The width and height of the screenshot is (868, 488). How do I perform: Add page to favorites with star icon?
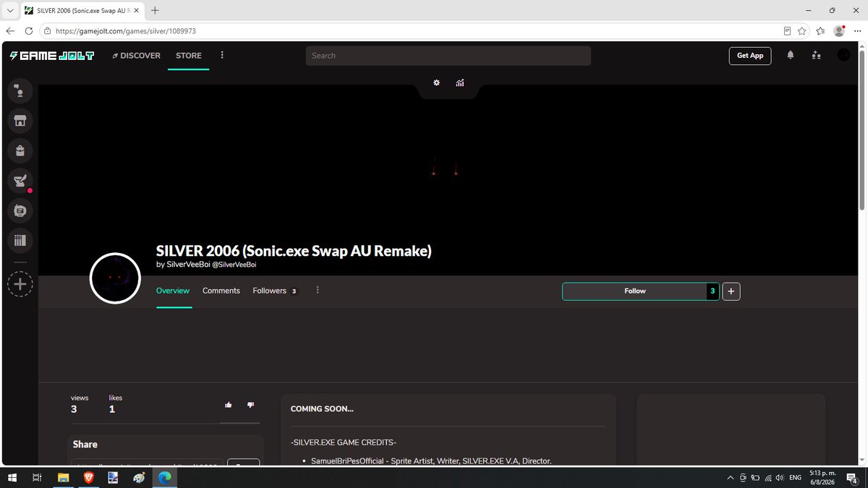[802, 31]
